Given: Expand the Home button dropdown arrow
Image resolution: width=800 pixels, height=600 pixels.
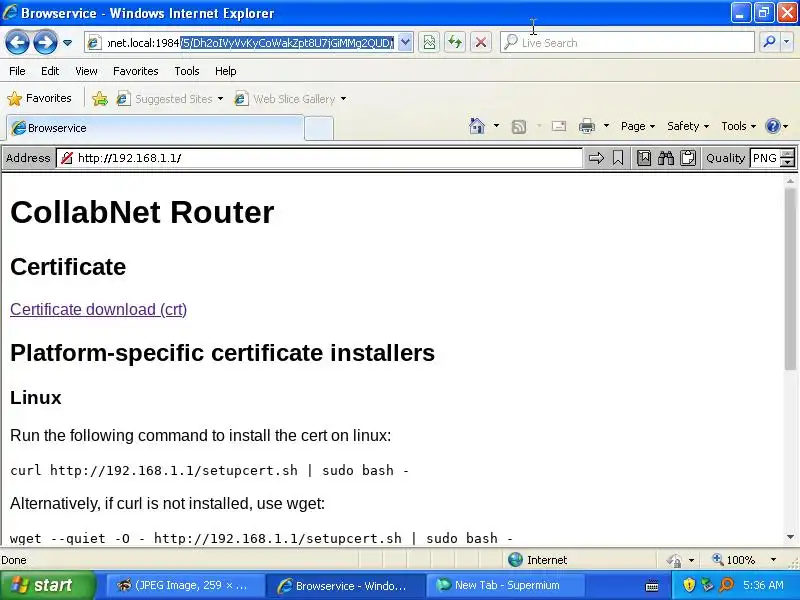Looking at the screenshot, I should 496,126.
